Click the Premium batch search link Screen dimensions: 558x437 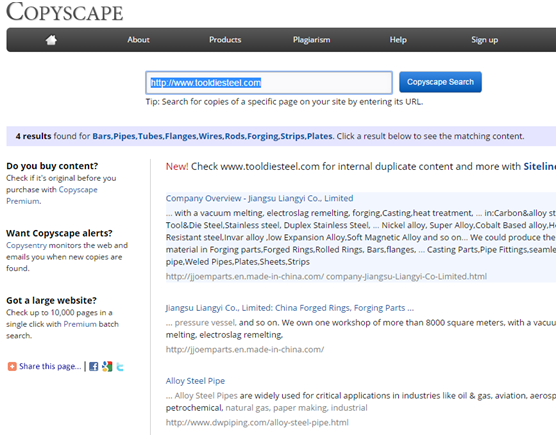pyautogui.click(x=80, y=324)
